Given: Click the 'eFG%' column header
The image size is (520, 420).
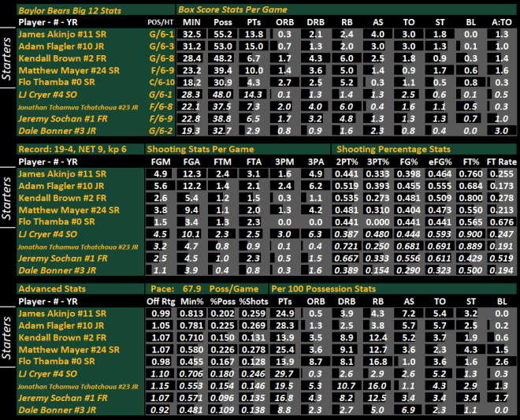Looking at the screenshot, I should click(440, 162).
